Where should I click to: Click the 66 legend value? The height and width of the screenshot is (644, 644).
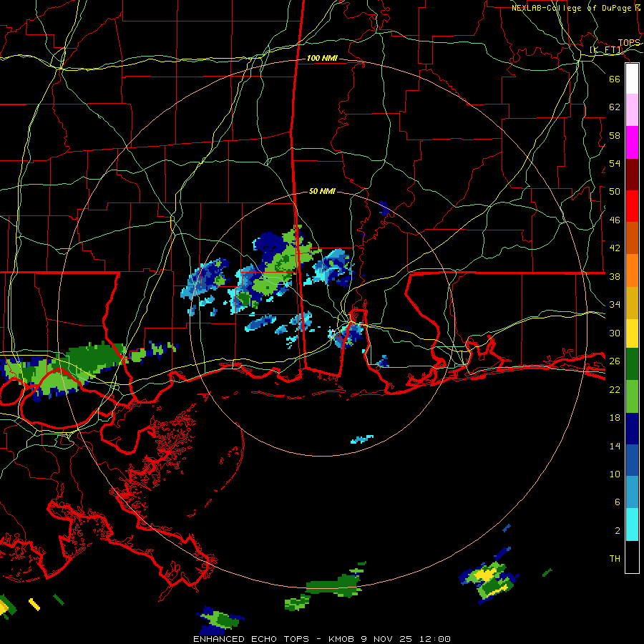click(x=615, y=79)
